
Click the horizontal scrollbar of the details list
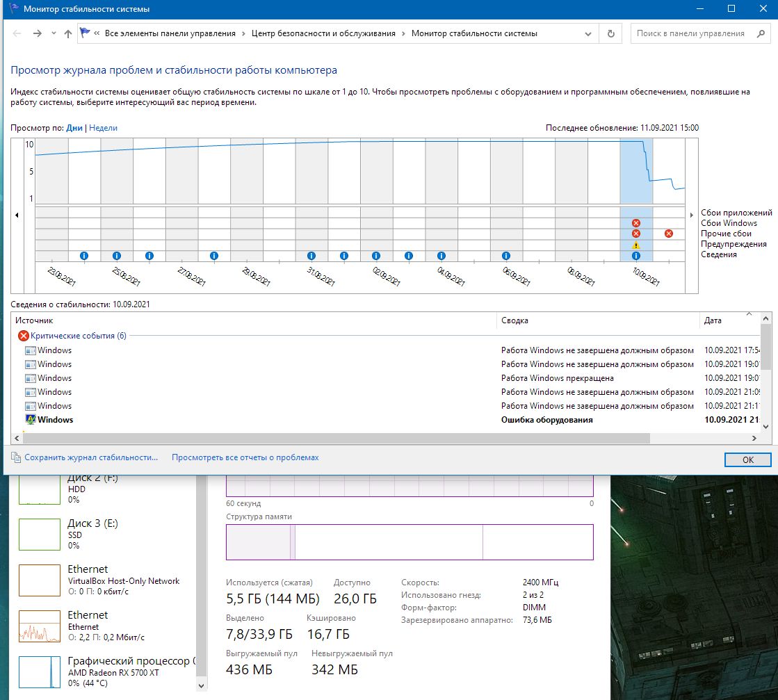pos(334,439)
